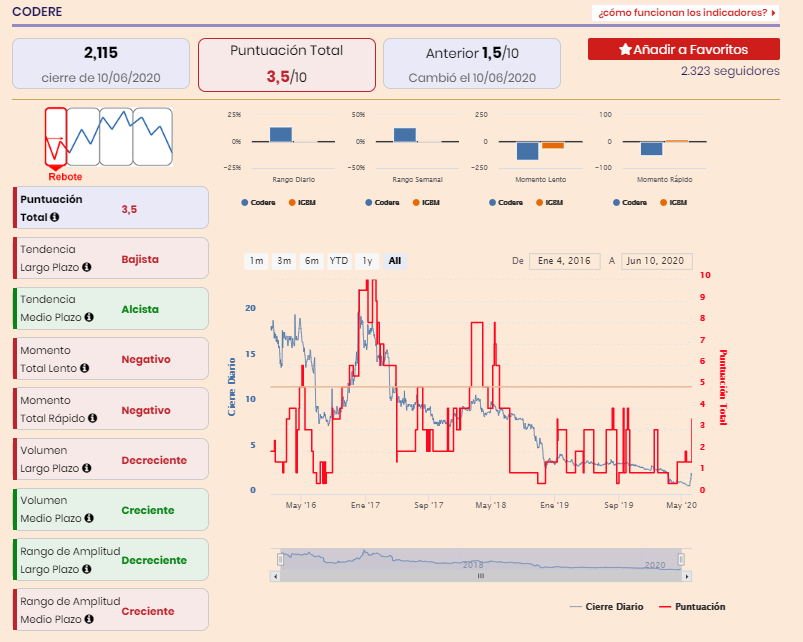Click the 2.323 seguidores text
This screenshot has height=642, width=803.
click(730, 71)
